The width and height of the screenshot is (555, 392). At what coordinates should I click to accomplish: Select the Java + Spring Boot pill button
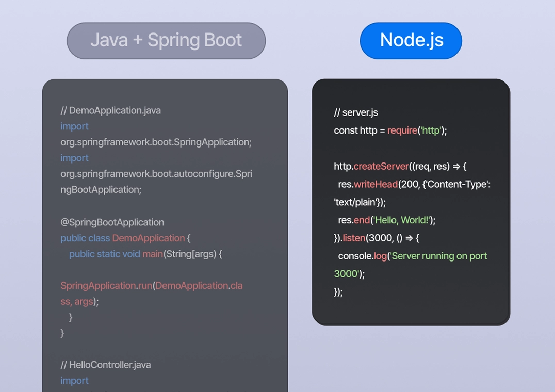point(166,40)
